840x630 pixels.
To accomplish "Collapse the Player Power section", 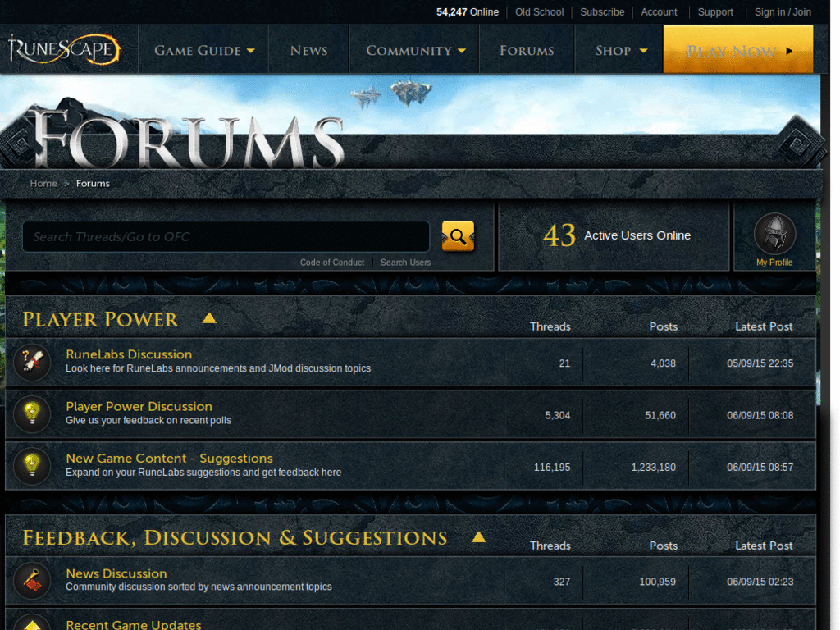I will click(209, 318).
